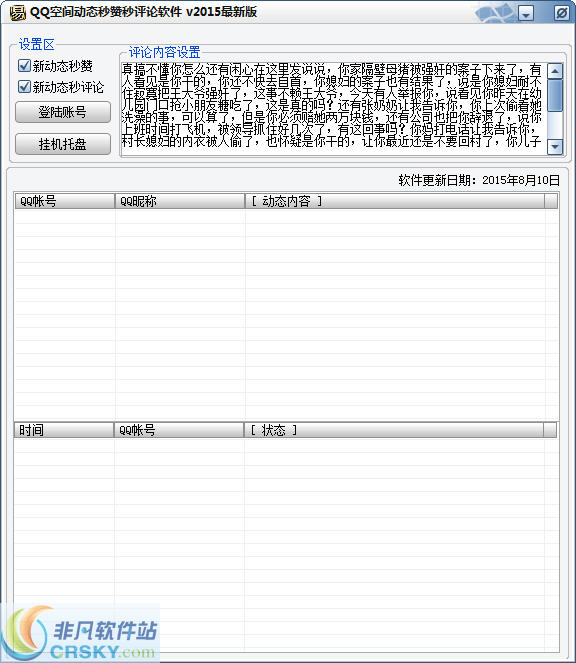
Task: Click QQ帐号 column header in lower table
Action: (x=179, y=430)
